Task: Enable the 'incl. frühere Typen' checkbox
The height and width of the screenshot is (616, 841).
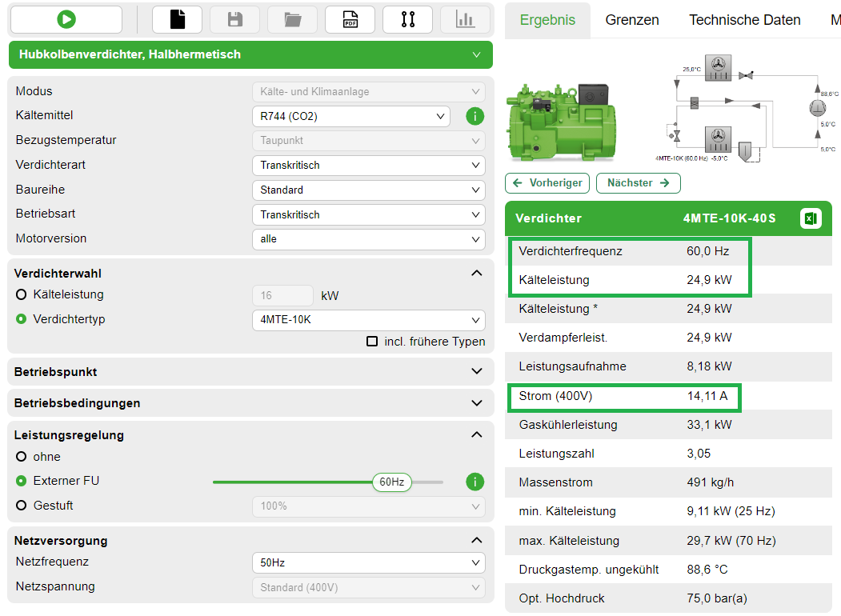Action: pyautogui.click(x=372, y=341)
